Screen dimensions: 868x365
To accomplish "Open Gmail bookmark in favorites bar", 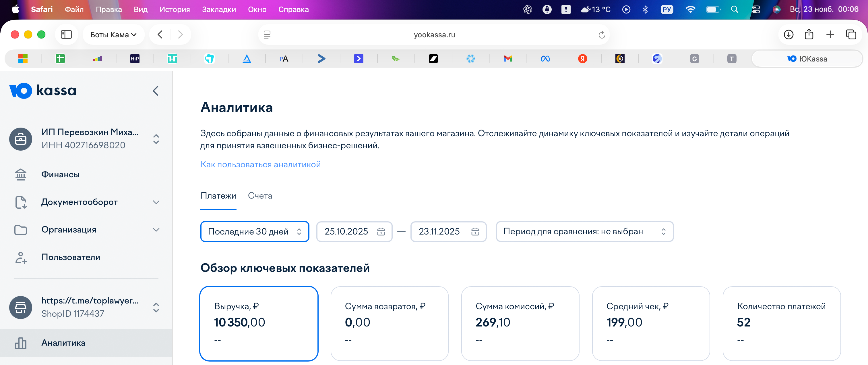I will (507, 59).
